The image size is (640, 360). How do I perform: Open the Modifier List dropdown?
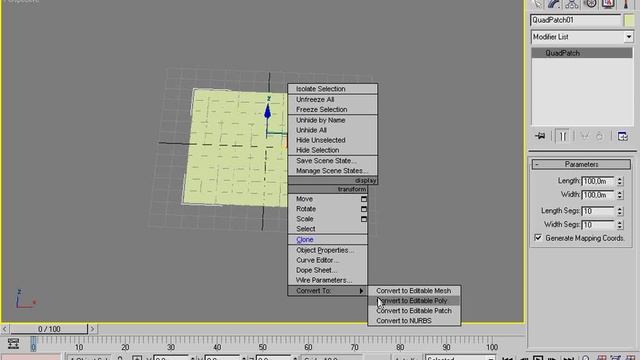pos(628,37)
